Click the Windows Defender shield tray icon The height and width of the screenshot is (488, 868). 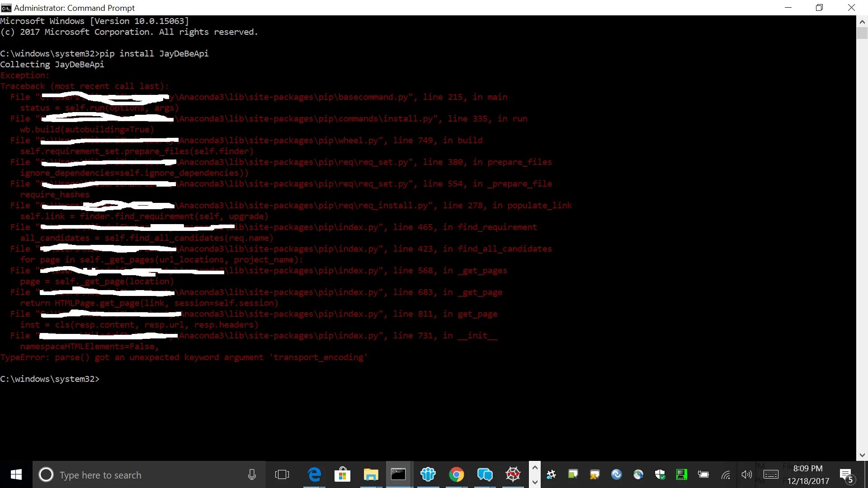(660, 474)
